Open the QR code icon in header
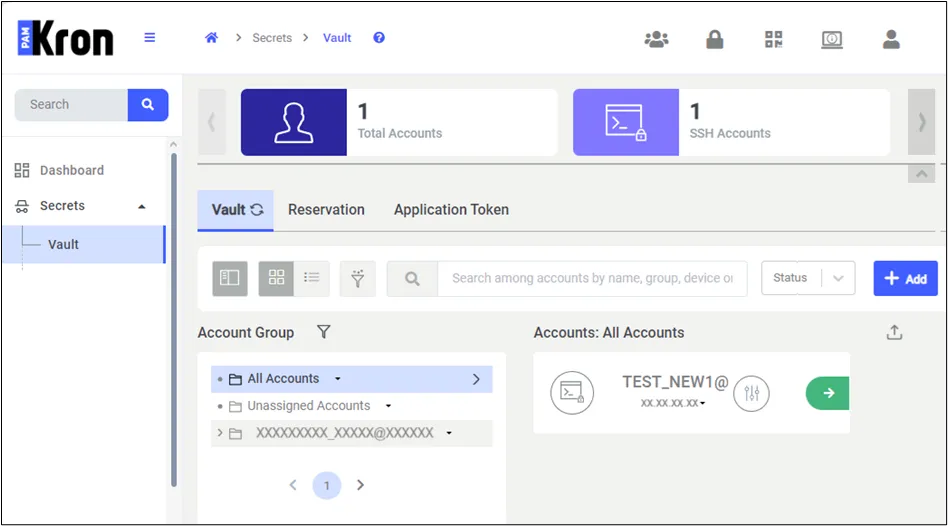The height and width of the screenshot is (526, 948). 773,39
